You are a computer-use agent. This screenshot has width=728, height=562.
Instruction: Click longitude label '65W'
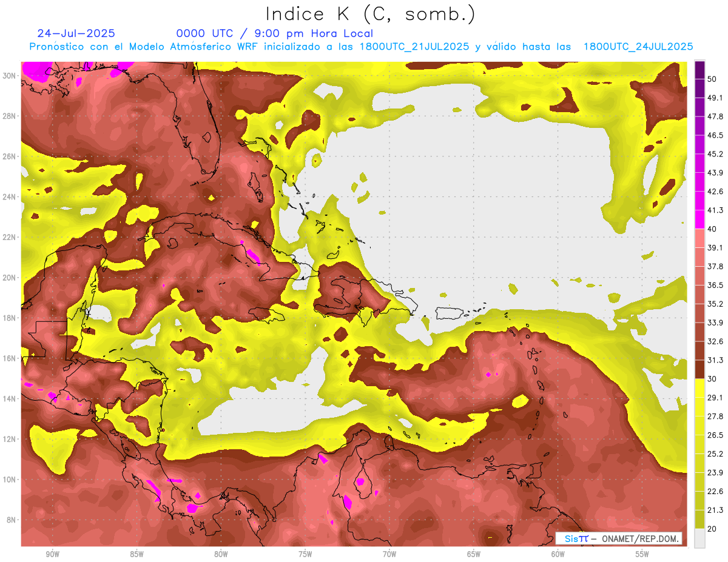pos(474,554)
